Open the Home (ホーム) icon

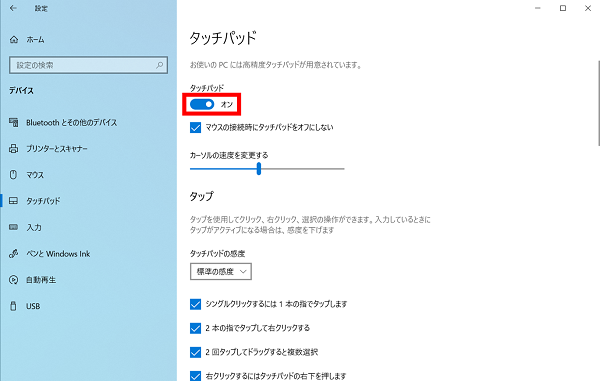14,39
